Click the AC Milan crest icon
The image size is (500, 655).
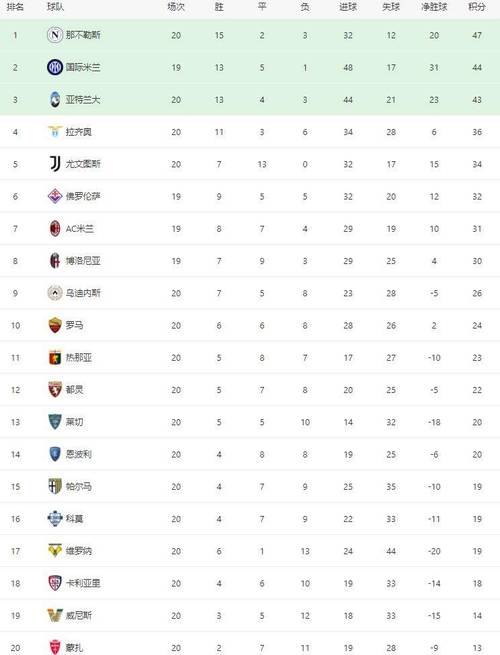pos(55,228)
